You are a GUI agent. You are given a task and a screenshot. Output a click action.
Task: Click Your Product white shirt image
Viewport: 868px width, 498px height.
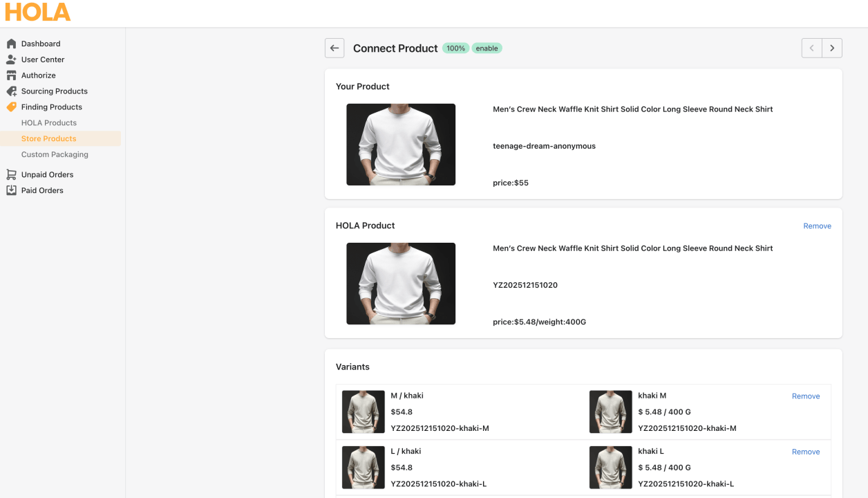[401, 145]
